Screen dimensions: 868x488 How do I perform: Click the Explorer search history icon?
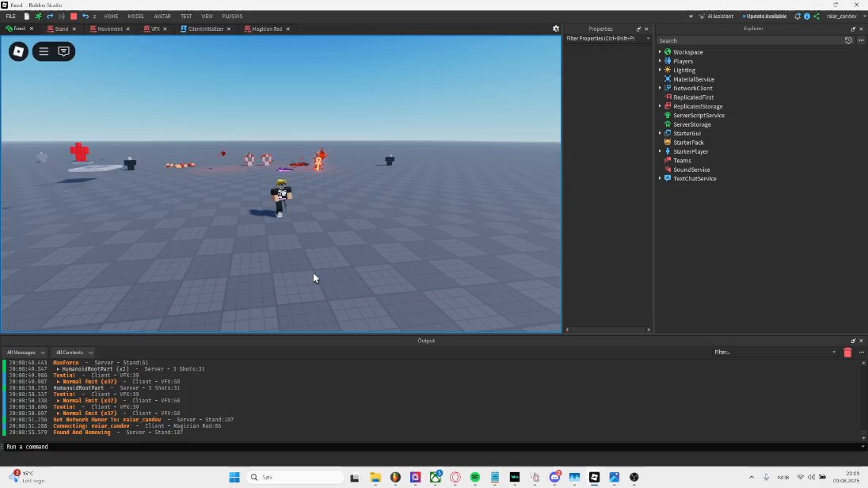(848, 40)
